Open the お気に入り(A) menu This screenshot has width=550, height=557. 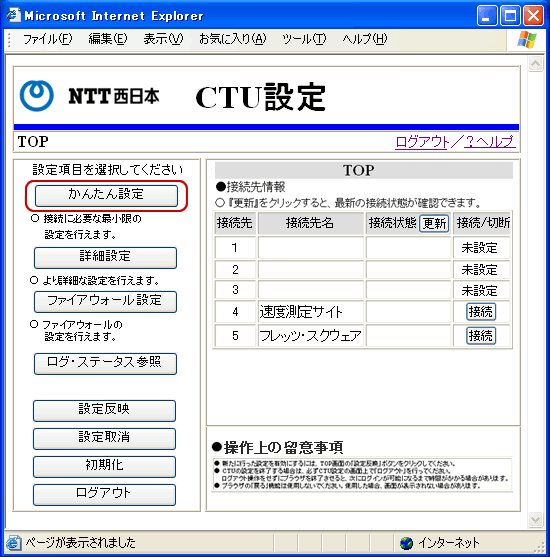tap(233, 39)
